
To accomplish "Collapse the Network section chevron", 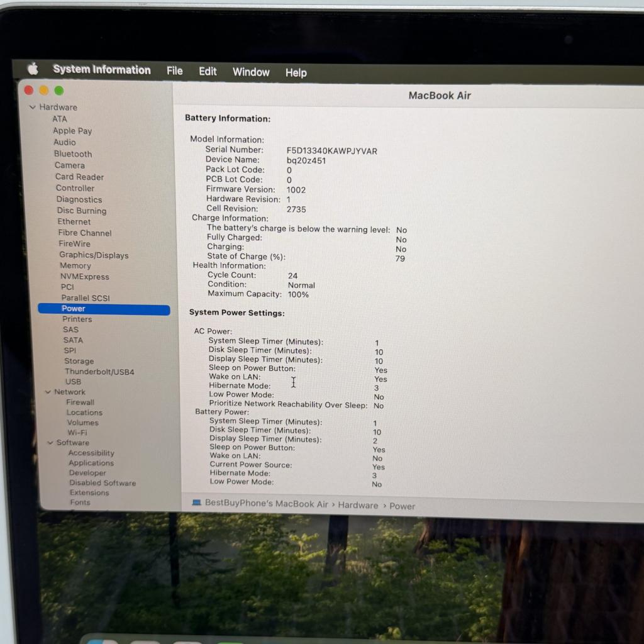I will [48, 392].
